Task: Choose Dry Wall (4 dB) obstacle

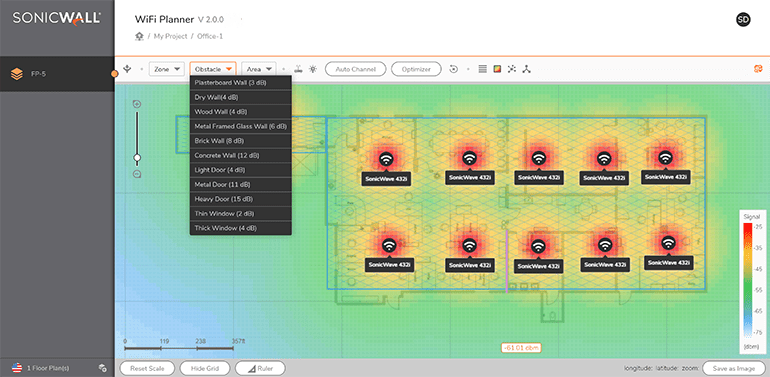Action: 241,97
